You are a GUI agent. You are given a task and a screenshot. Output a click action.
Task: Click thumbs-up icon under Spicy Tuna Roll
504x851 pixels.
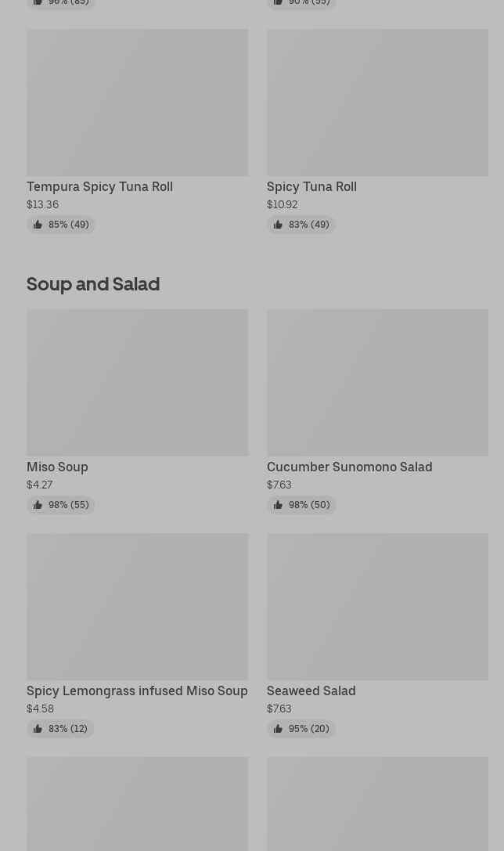[278, 225]
